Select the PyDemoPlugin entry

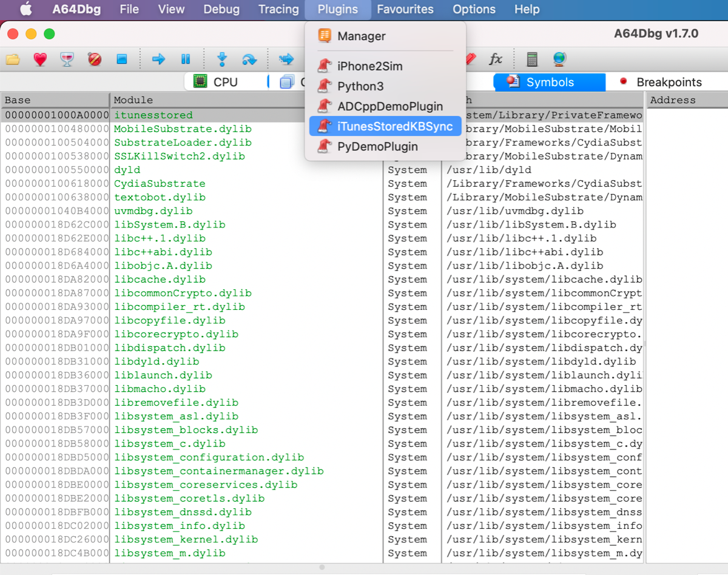pos(385,146)
